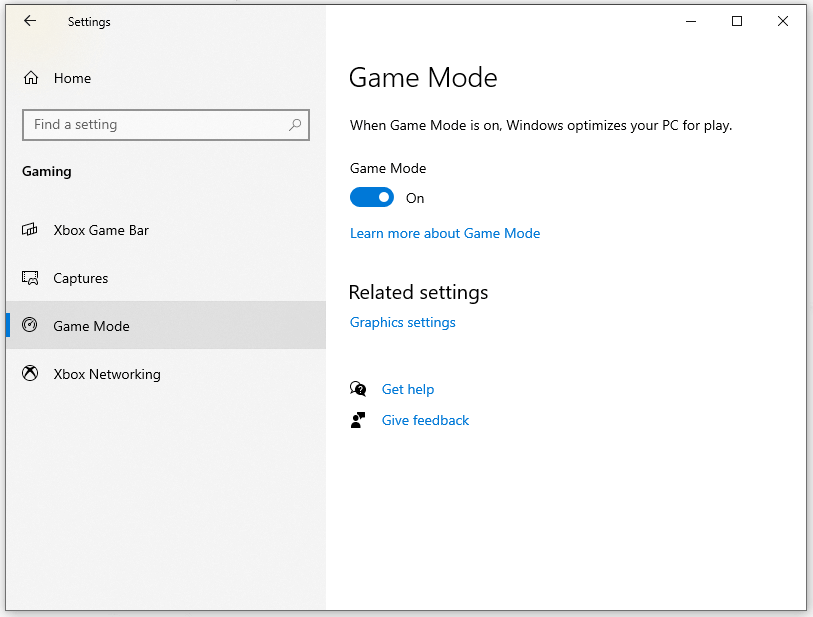This screenshot has height=617, width=813.
Task: Navigate to Xbox Networking settings
Action: click(x=106, y=374)
